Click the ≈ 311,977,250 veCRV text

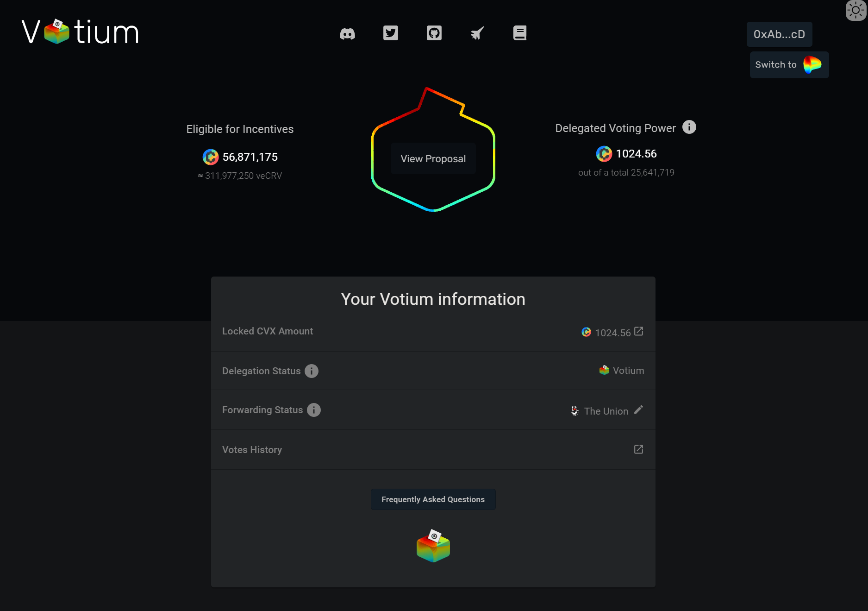240,176
